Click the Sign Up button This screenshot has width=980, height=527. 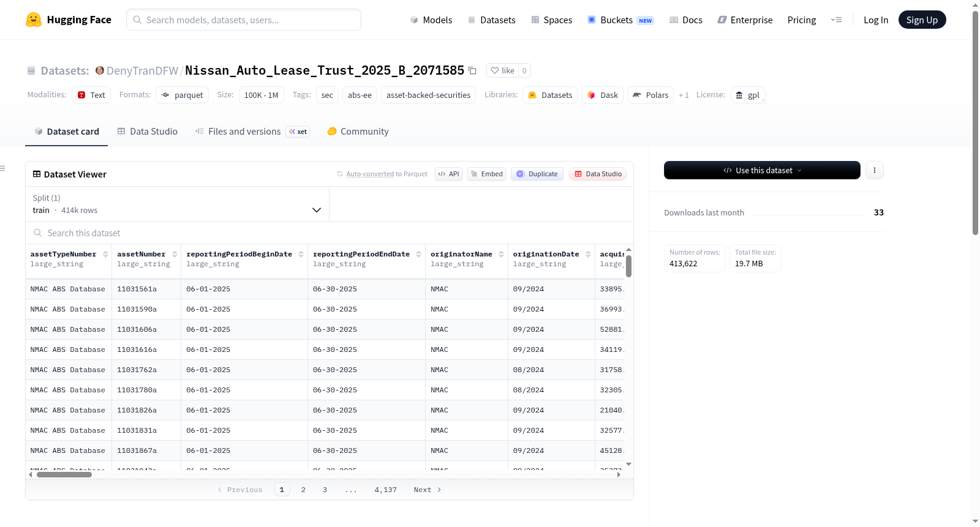tap(922, 20)
